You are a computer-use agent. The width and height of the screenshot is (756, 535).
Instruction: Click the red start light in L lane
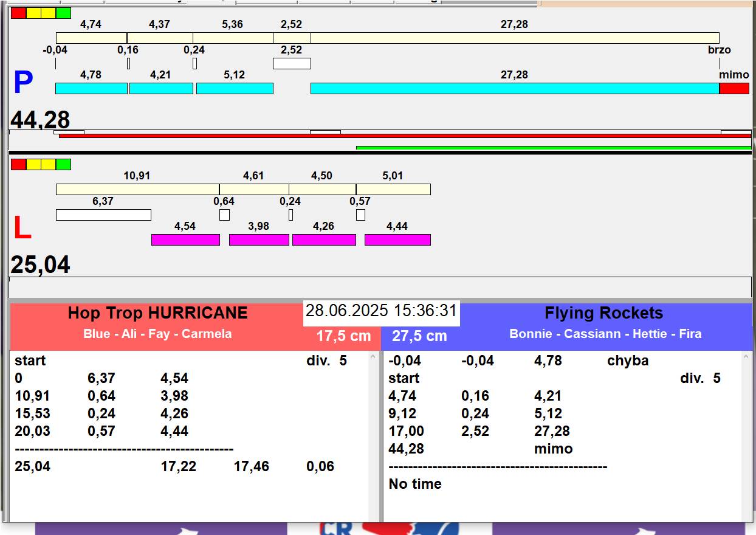click(x=18, y=164)
